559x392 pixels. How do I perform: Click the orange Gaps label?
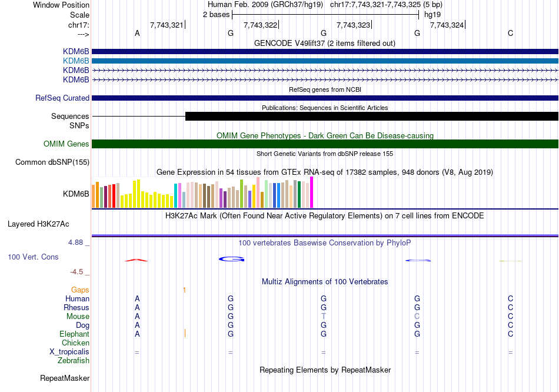tap(80, 290)
